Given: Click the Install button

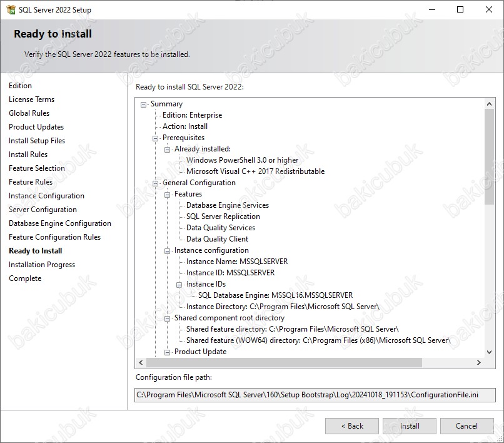Looking at the screenshot, I should [409, 426].
